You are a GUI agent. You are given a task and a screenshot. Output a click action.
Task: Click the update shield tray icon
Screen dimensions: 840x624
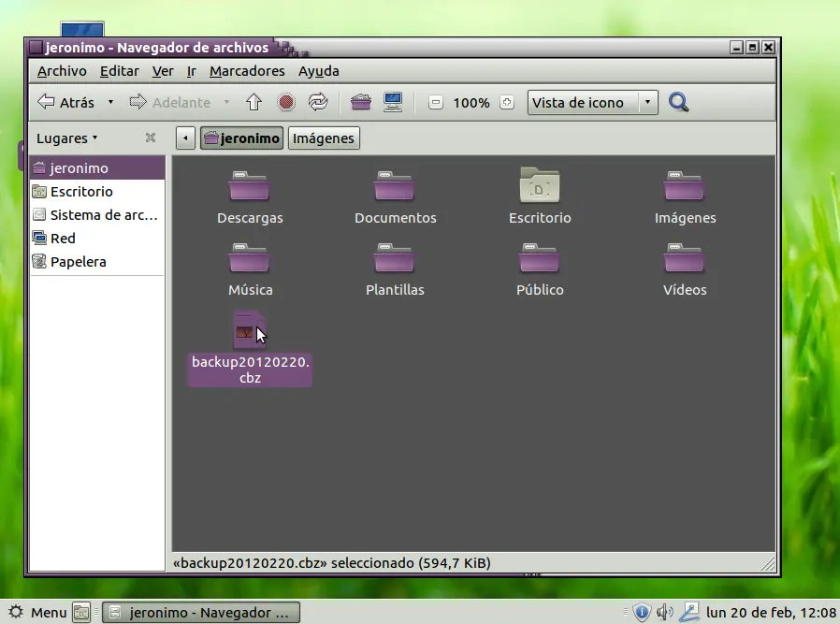642,612
